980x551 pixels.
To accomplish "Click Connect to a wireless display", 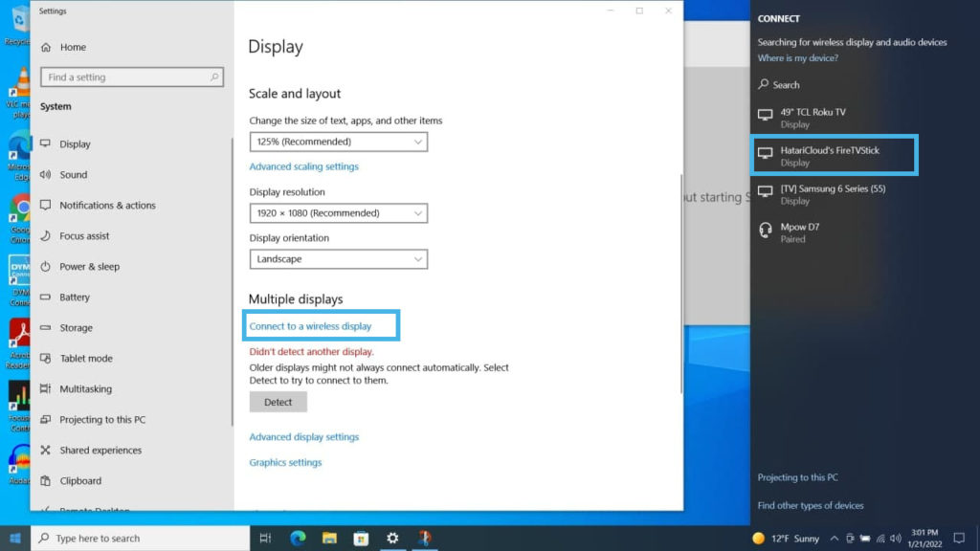I will coord(310,326).
